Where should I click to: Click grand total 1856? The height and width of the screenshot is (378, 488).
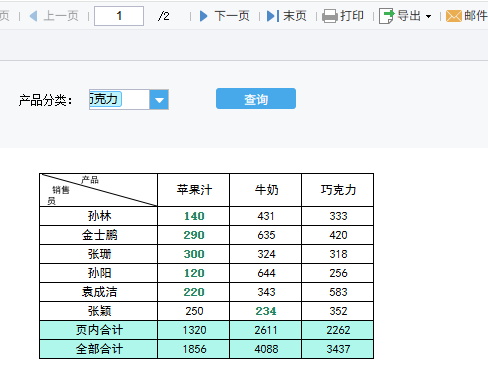194,349
